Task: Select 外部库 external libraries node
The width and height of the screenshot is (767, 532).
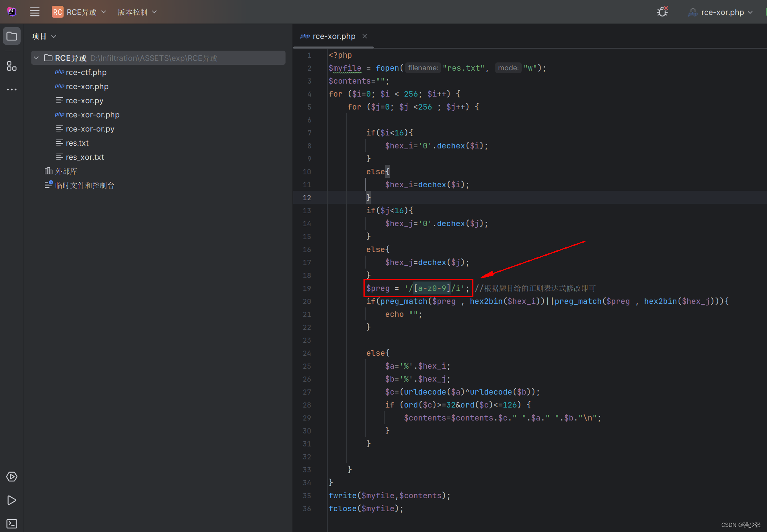Action: [x=66, y=171]
